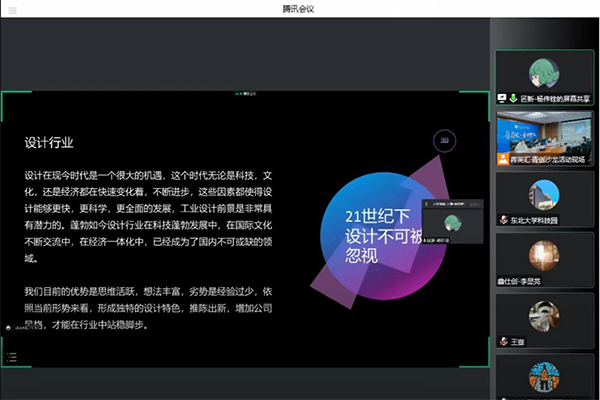Click the mic status icon beside 王壹

point(502,340)
